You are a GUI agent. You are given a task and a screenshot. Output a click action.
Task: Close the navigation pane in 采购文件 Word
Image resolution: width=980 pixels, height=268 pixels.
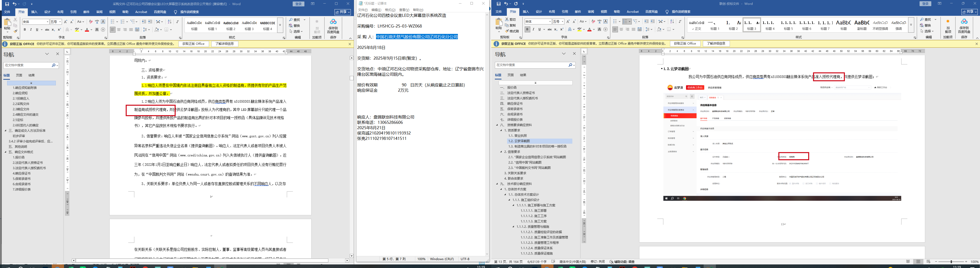pyautogui.click(x=58, y=54)
